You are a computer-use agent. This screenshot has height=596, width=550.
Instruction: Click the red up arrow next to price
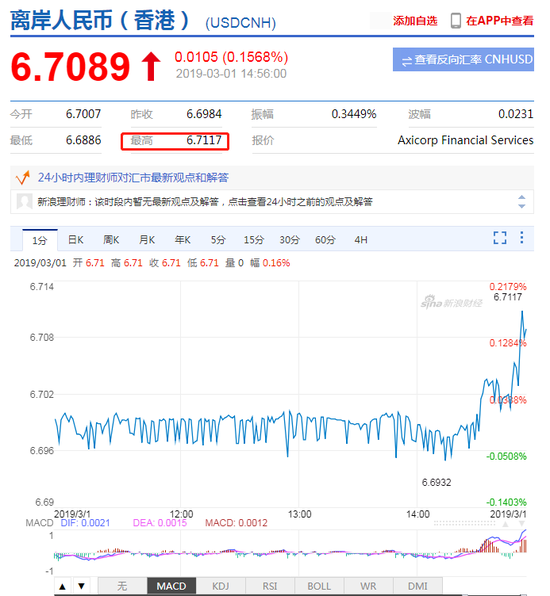(151, 67)
